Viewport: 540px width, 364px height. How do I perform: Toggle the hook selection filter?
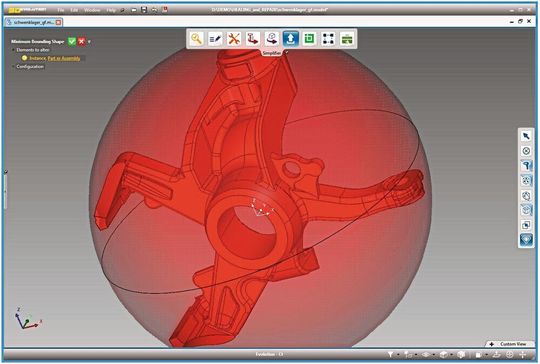(x=526, y=166)
